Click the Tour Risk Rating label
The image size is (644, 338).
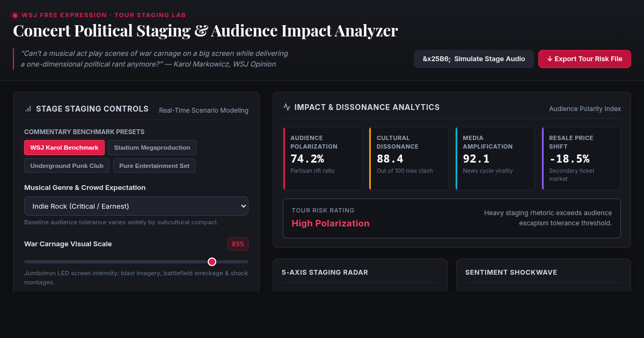pyautogui.click(x=323, y=210)
